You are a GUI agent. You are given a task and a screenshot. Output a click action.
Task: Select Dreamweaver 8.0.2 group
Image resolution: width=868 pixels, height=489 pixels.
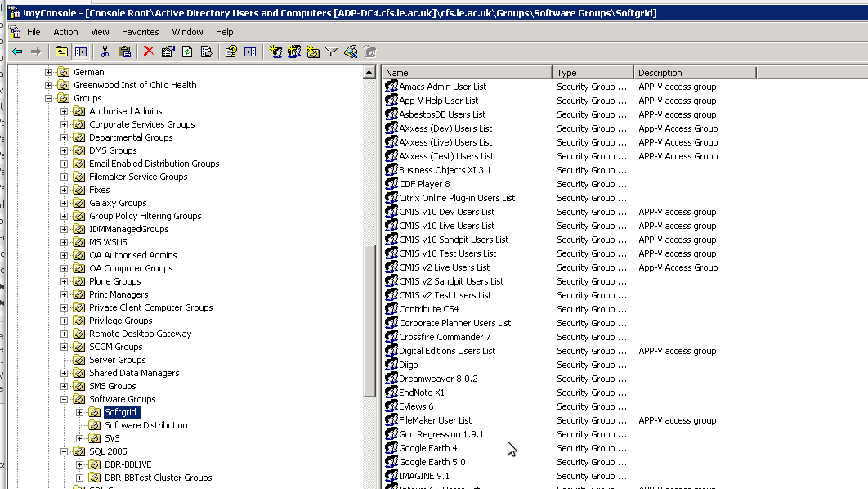[x=438, y=379]
